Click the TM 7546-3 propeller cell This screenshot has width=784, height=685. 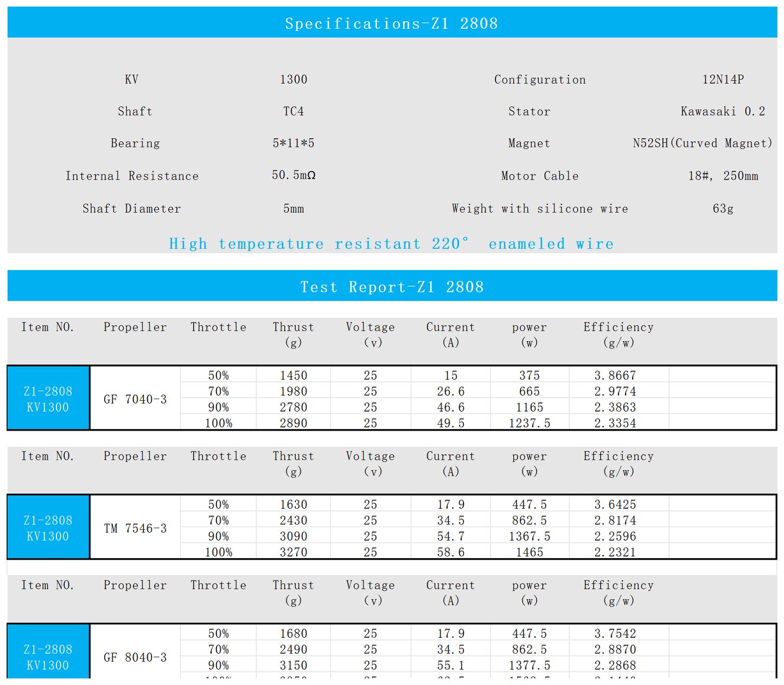[x=135, y=528]
